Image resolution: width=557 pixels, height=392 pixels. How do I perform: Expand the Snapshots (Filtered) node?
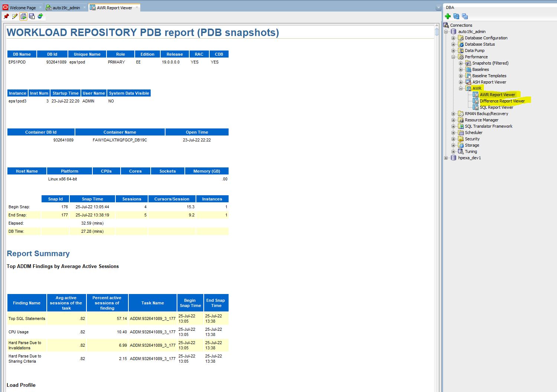(460, 63)
